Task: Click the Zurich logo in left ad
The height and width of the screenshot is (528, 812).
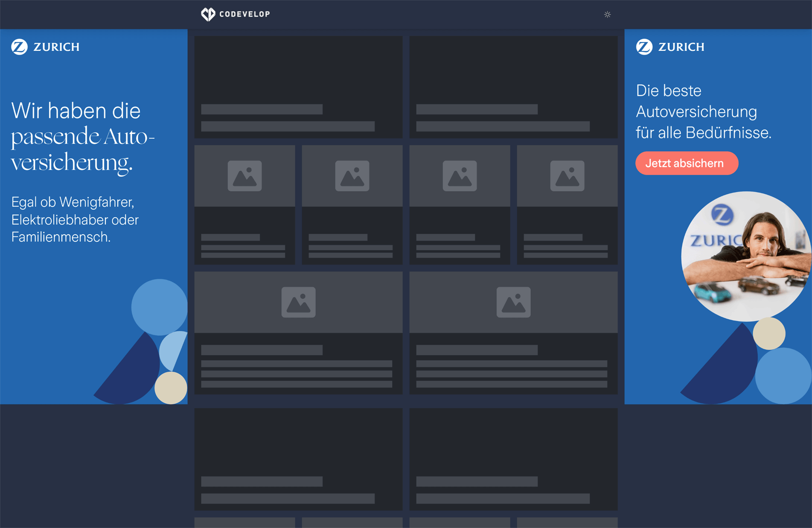Action: [45, 47]
